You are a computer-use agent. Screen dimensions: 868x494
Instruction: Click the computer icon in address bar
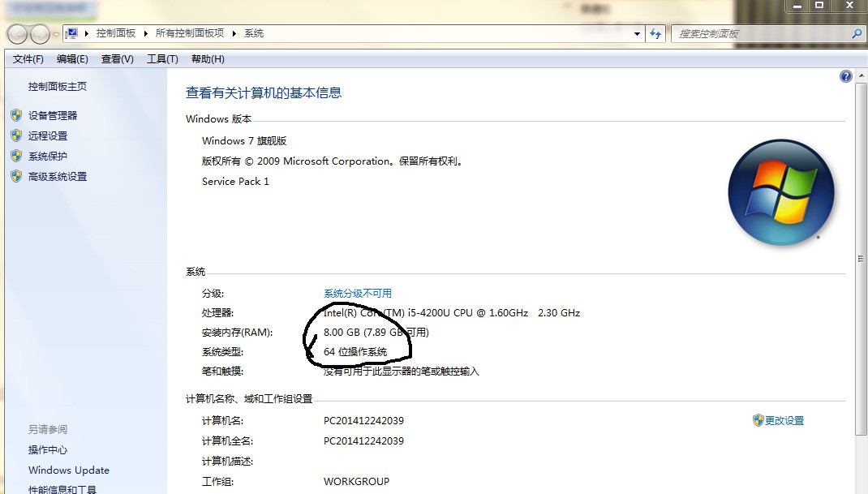coord(72,33)
